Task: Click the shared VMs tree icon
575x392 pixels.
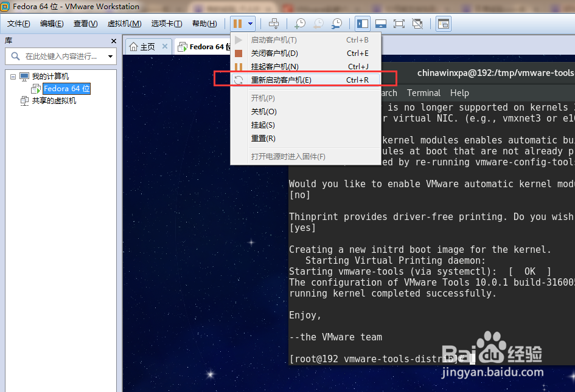Action: click(24, 101)
